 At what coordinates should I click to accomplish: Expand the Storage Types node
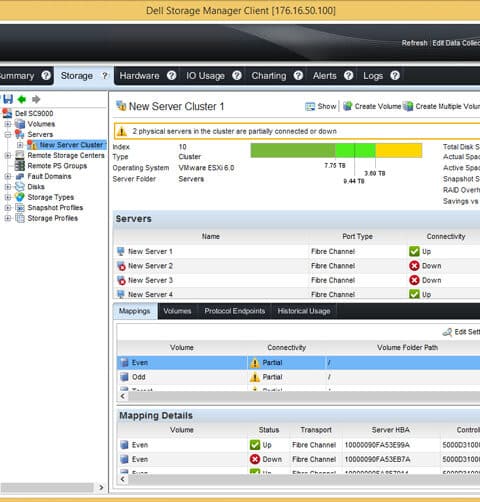[x=8, y=197]
